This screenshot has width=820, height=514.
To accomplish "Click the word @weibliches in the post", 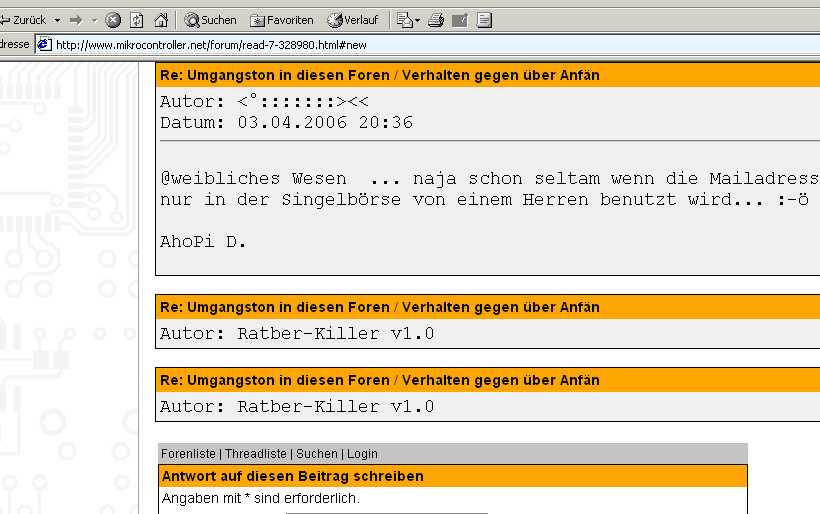I will [220, 179].
